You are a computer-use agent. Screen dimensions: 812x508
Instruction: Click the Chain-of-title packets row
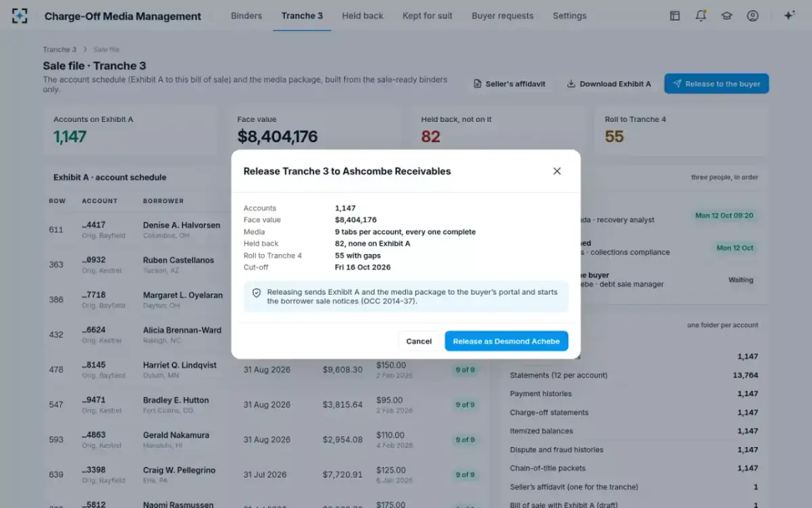pos(634,469)
